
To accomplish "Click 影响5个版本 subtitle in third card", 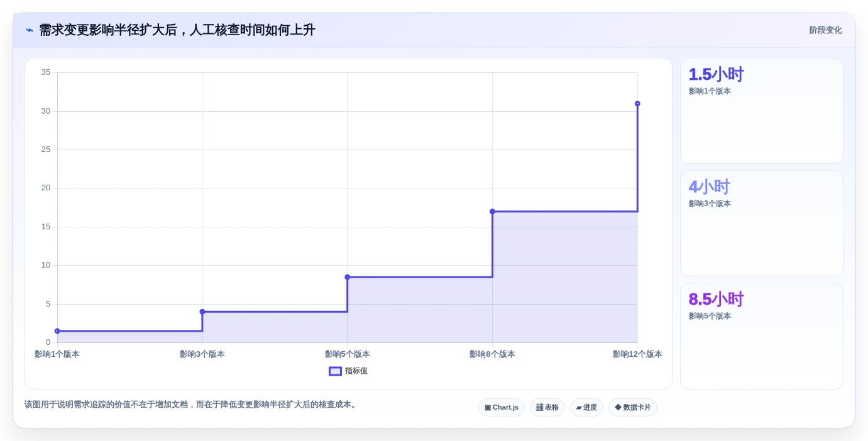I will (710, 316).
